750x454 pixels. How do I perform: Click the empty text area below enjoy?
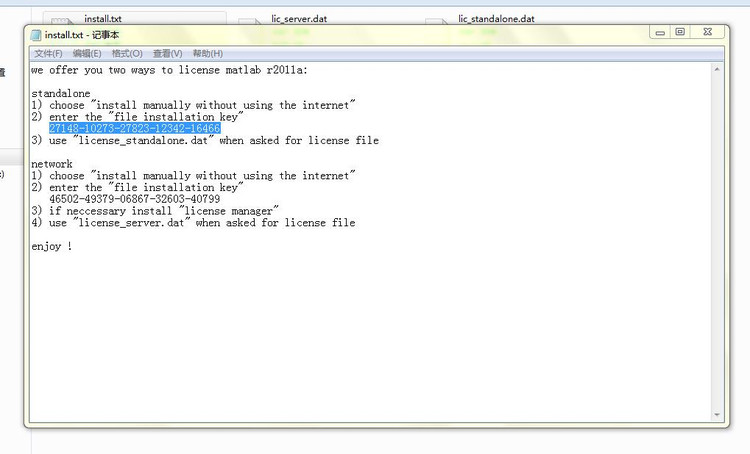pyautogui.click(x=368, y=335)
